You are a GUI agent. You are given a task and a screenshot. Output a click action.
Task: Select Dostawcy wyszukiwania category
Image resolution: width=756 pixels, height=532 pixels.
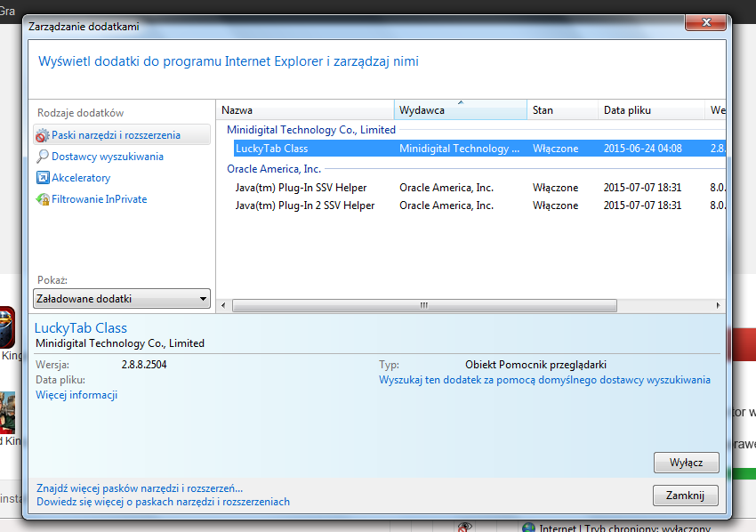click(x=107, y=157)
